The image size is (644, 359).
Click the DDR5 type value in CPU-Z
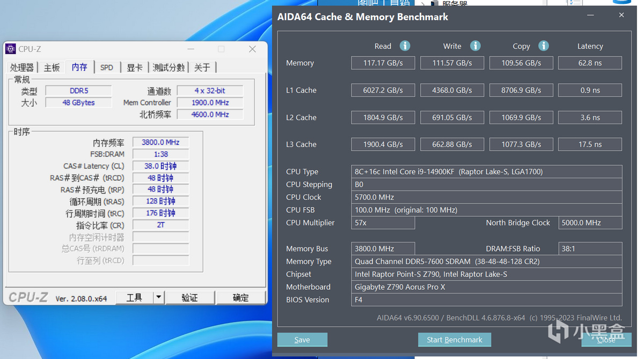(x=78, y=91)
